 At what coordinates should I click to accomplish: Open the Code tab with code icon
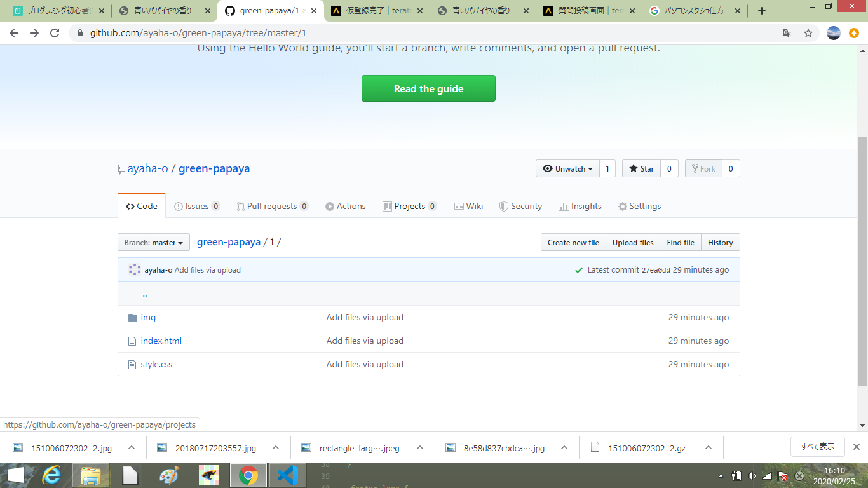[131, 205]
